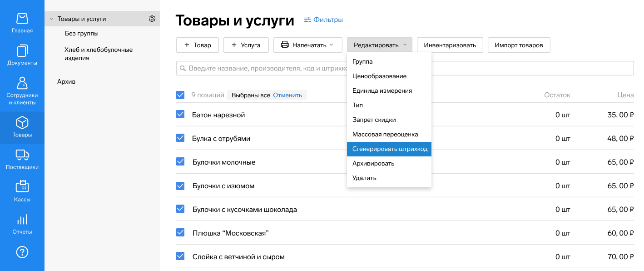Click the filters slider icon
Viewport: 644px width, 271px height.
click(x=307, y=20)
